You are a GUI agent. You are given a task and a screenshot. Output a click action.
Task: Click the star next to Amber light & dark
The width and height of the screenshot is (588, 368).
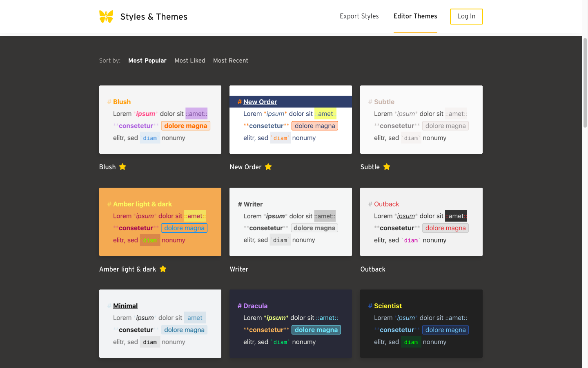click(163, 269)
